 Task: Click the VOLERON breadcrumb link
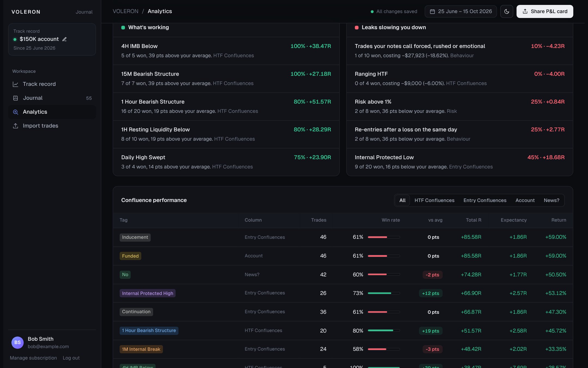pyautogui.click(x=125, y=11)
